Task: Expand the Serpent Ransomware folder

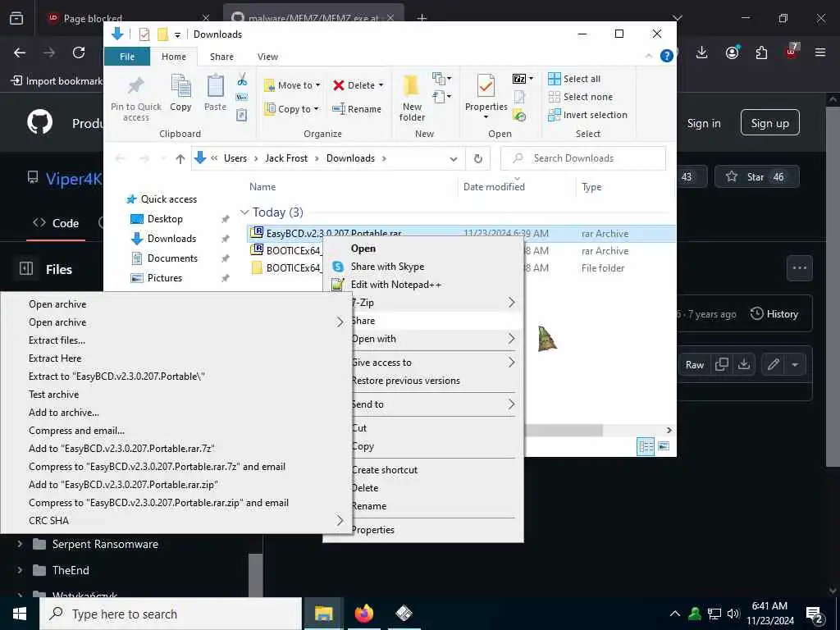Action: point(20,544)
